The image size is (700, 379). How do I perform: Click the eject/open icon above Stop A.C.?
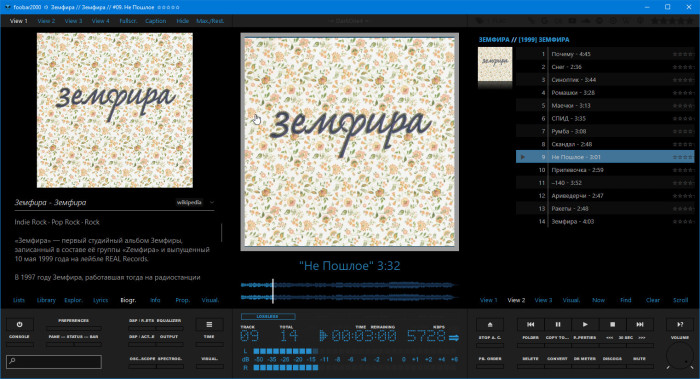point(490,325)
